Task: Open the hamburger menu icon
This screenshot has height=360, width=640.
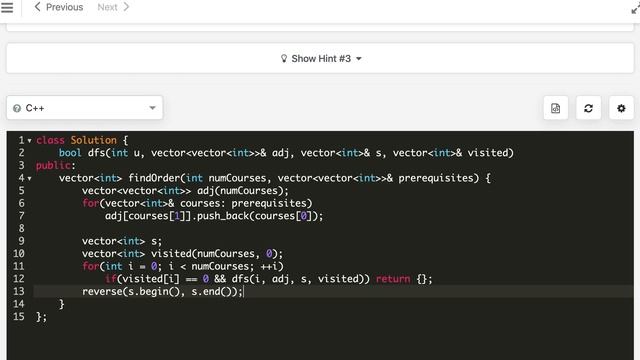Action: 7,7
